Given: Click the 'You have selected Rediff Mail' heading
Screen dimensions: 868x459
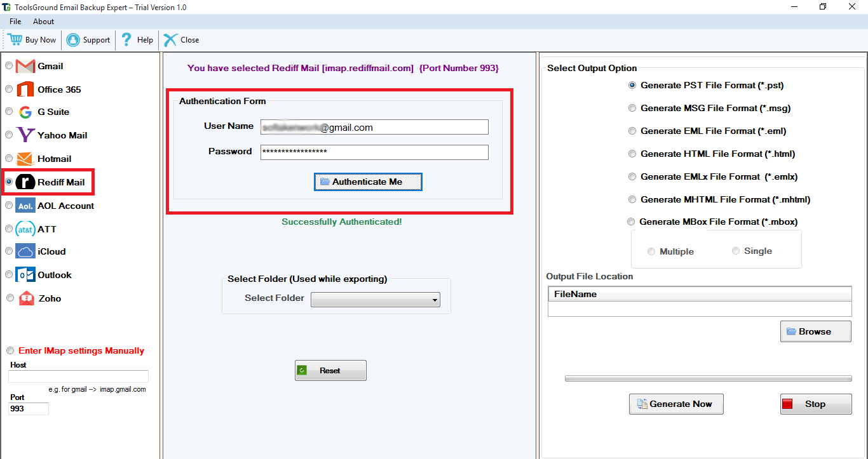Looking at the screenshot, I should pos(343,68).
